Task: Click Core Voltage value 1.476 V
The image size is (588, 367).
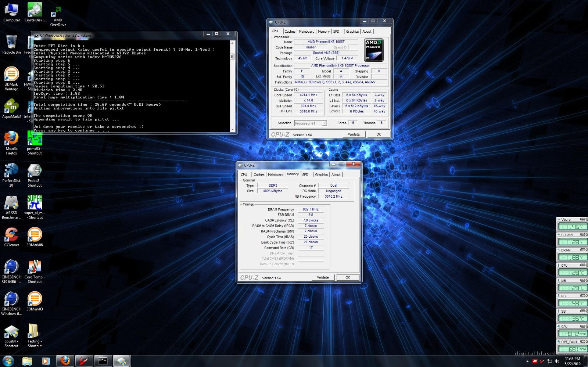Action: pyautogui.click(x=347, y=58)
